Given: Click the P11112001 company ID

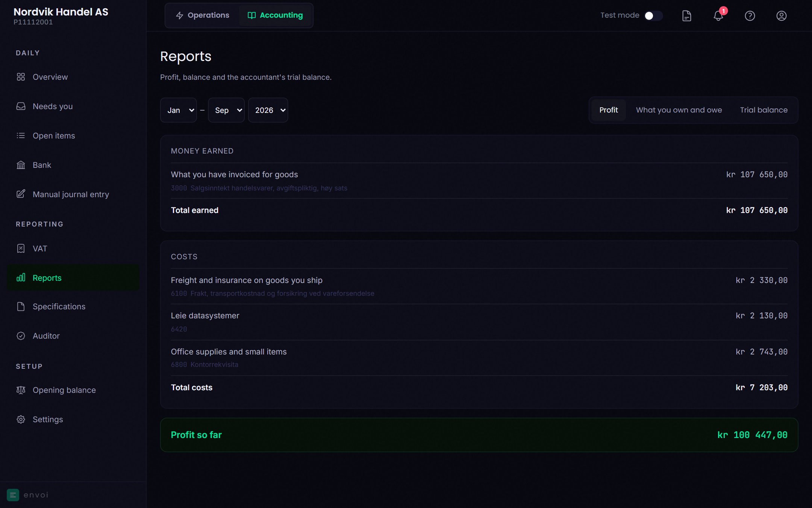Looking at the screenshot, I should 33,22.
